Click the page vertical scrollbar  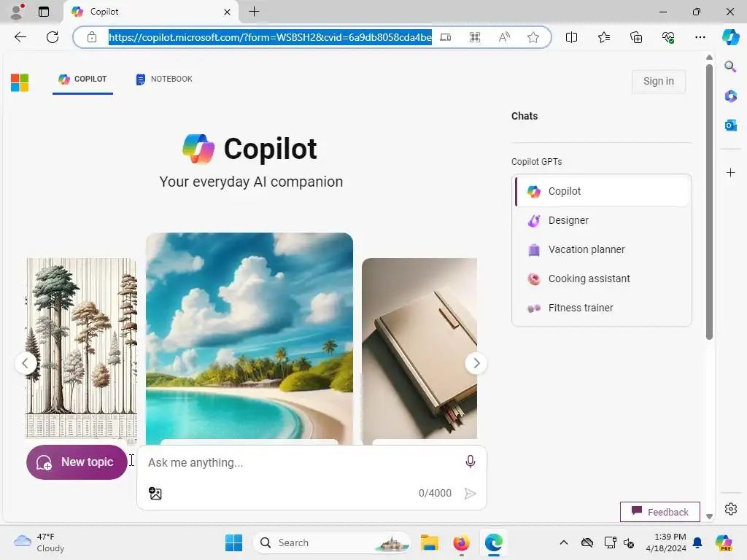coord(709,203)
